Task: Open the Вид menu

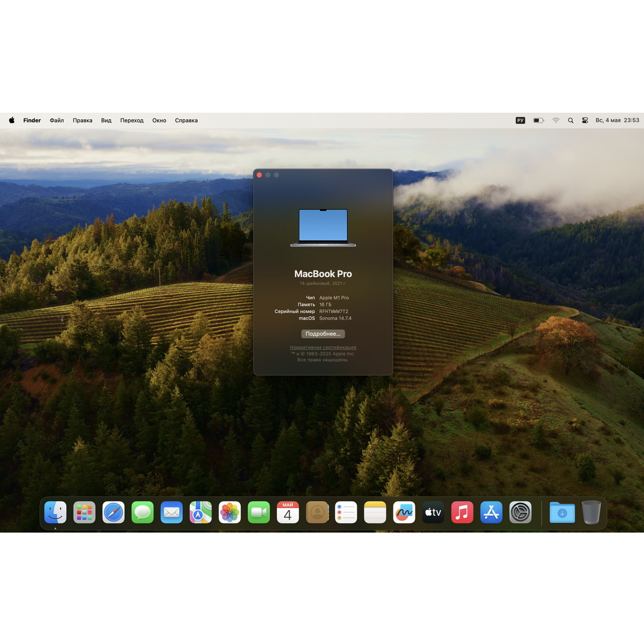Action: [106, 120]
